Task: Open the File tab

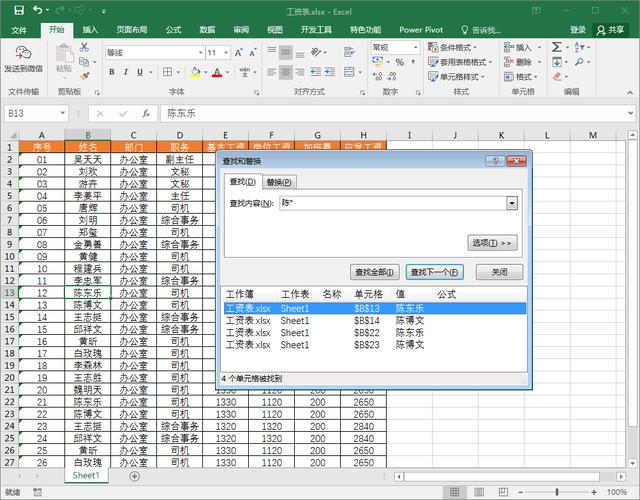Action: coord(19,30)
